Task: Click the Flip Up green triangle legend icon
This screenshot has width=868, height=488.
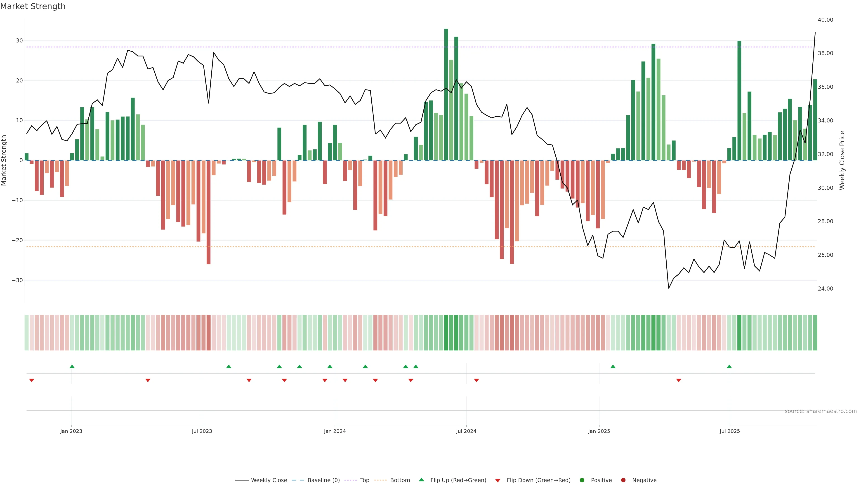Action: coord(421,480)
